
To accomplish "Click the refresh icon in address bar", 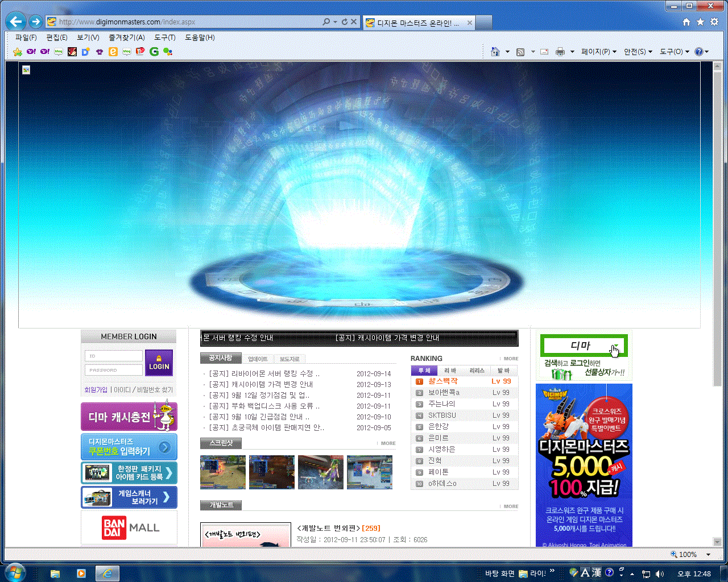I will coord(344,22).
